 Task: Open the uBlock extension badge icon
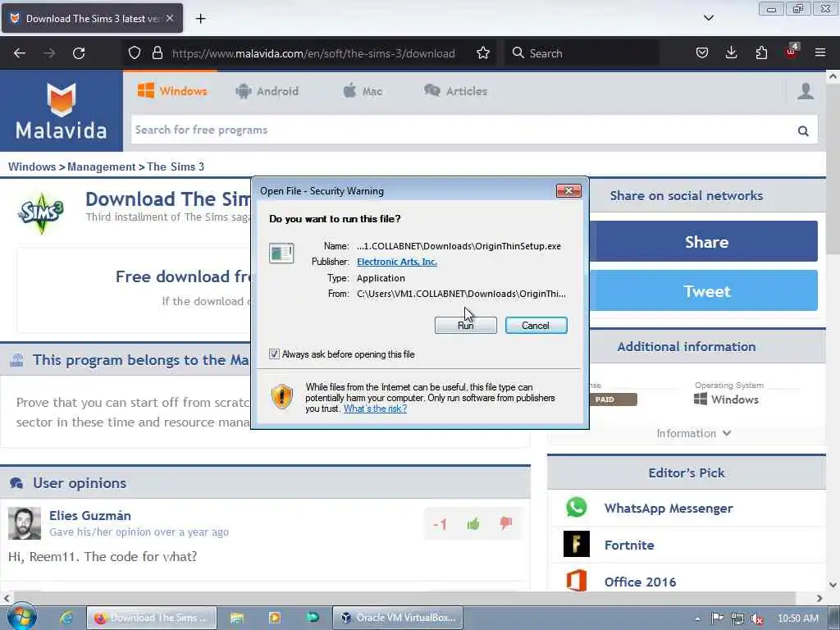792,52
